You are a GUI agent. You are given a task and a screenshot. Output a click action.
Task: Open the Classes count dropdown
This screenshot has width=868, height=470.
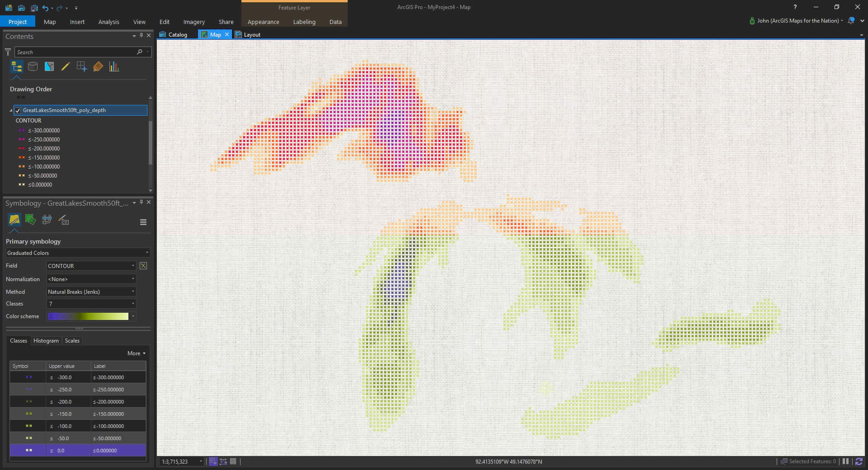(91, 304)
